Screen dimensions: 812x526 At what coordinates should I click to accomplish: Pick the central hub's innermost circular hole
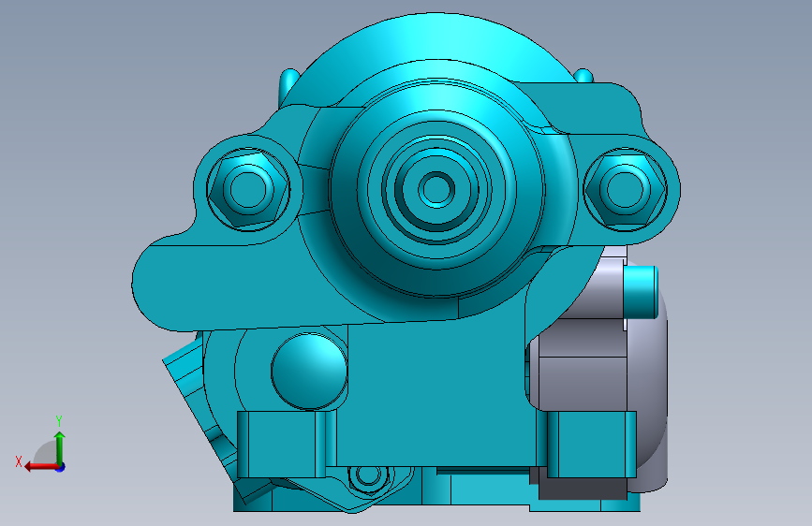coord(436,189)
